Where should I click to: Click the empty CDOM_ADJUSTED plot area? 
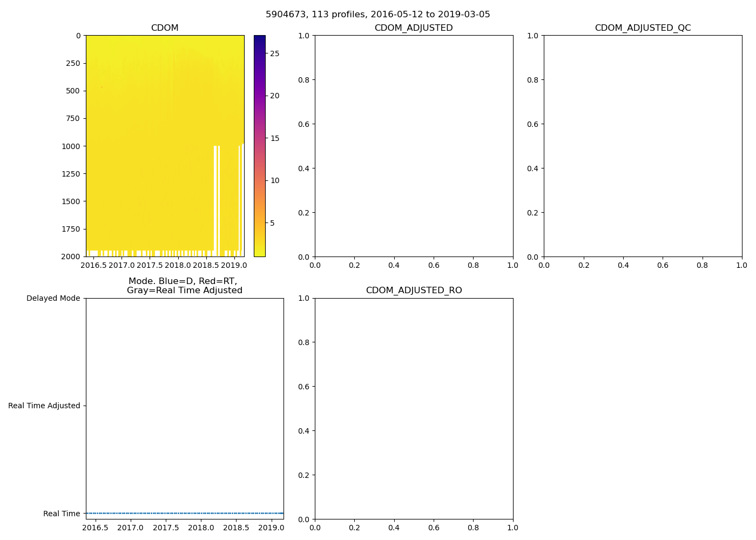pos(414,146)
